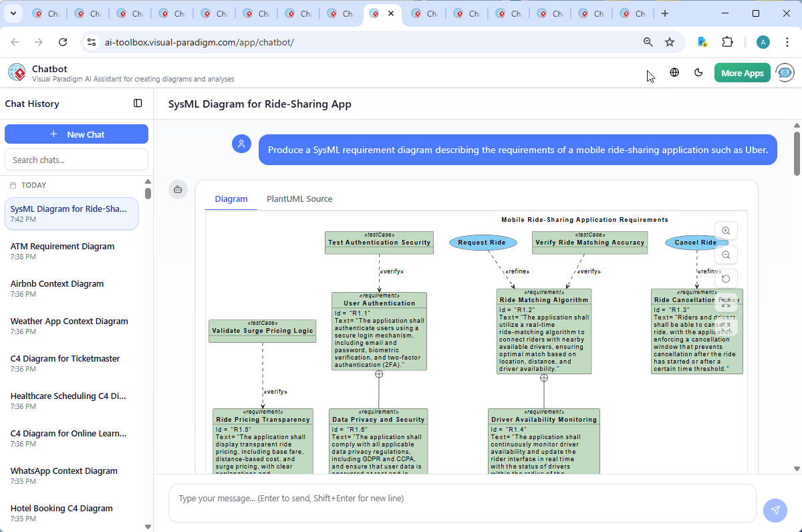Reset the diagram zoom with the circular arrow

725,278
